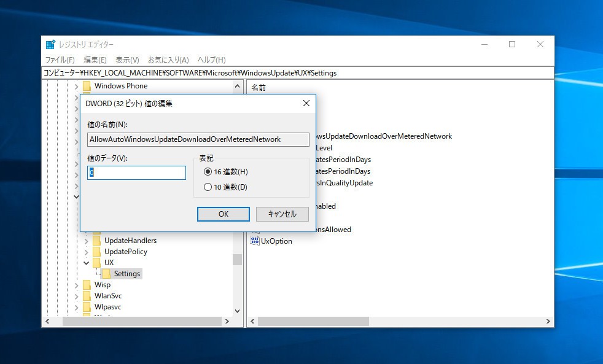Cancel the edit with the キャンセル button
The image size is (603, 364).
[282, 214]
